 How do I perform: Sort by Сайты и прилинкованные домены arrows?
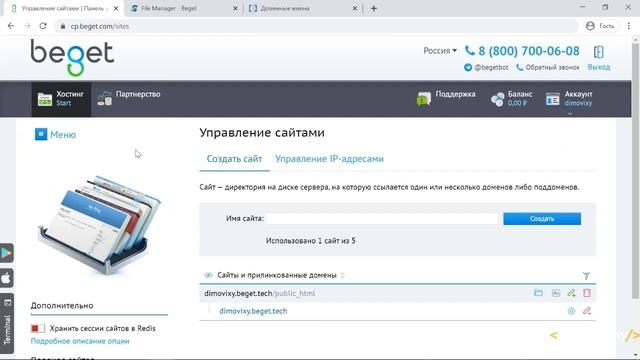342,275
